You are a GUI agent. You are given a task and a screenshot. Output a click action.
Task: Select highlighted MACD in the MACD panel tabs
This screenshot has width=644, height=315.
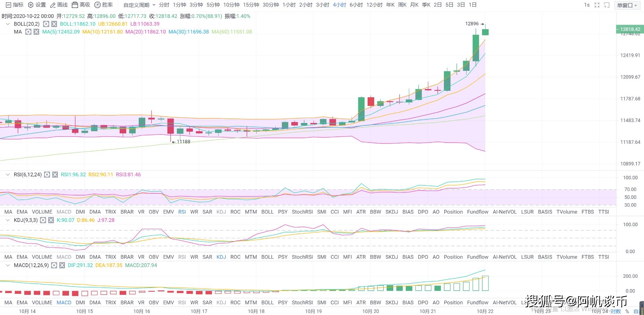tap(64, 302)
